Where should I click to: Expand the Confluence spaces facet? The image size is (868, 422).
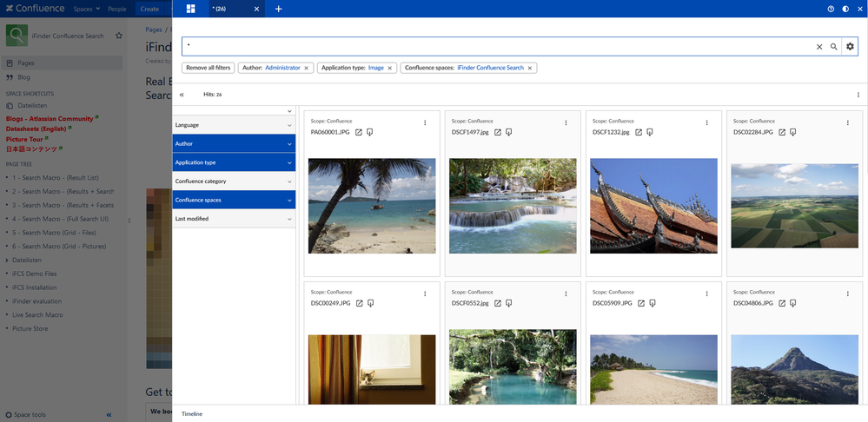point(234,201)
